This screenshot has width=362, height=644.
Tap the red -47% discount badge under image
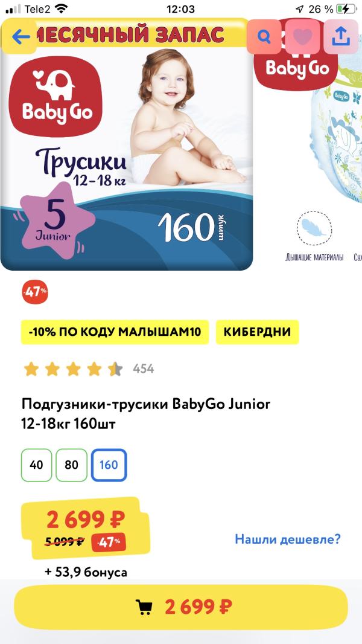point(35,292)
